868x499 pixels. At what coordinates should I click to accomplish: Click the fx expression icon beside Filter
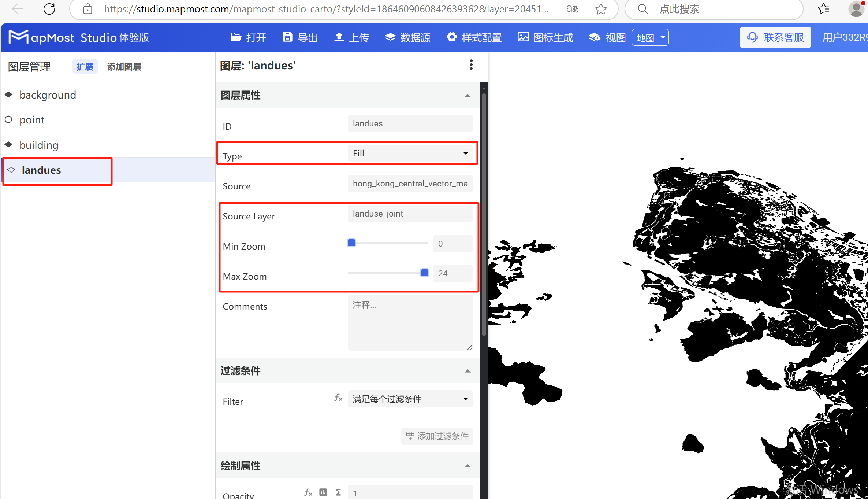pyautogui.click(x=338, y=398)
